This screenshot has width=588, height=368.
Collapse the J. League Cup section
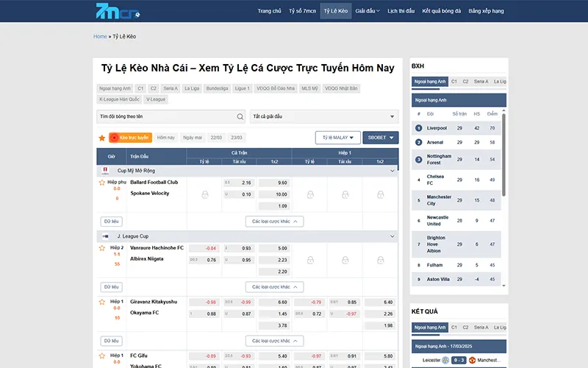(x=392, y=236)
